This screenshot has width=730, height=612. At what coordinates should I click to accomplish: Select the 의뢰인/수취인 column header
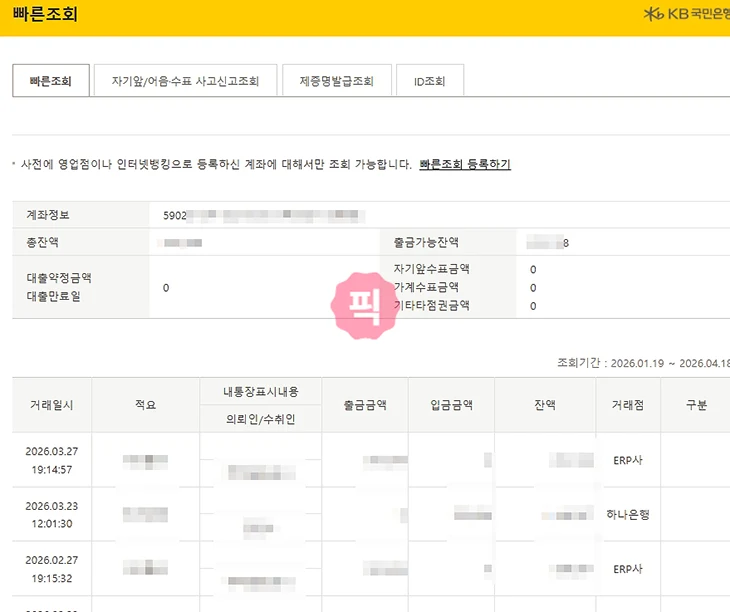click(x=261, y=419)
